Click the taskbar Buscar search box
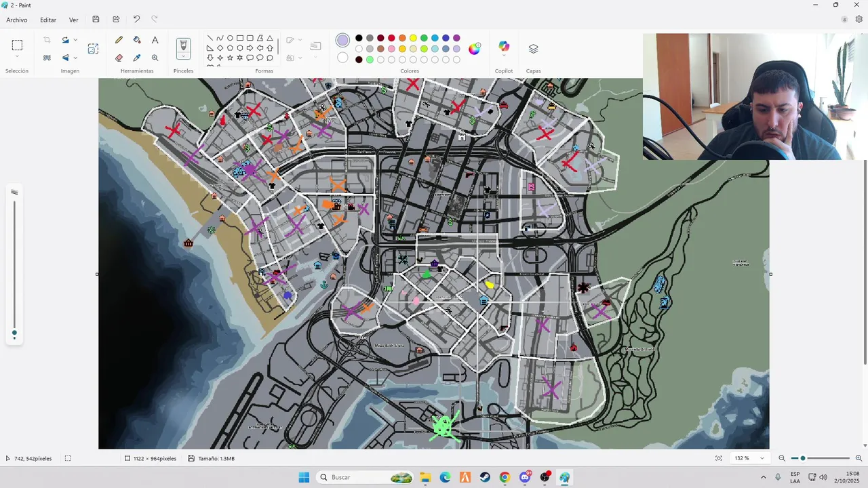Viewport: 868px width, 488px height. [x=366, y=477]
